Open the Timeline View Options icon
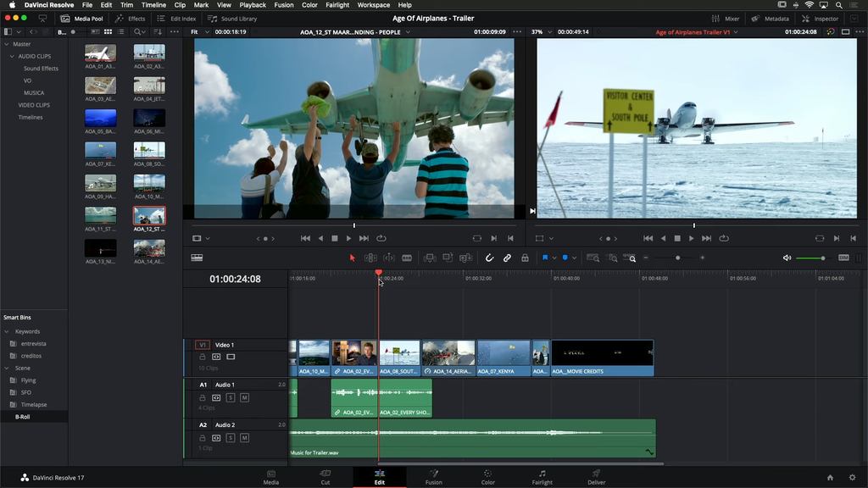868x488 pixels. coord(197,258)
